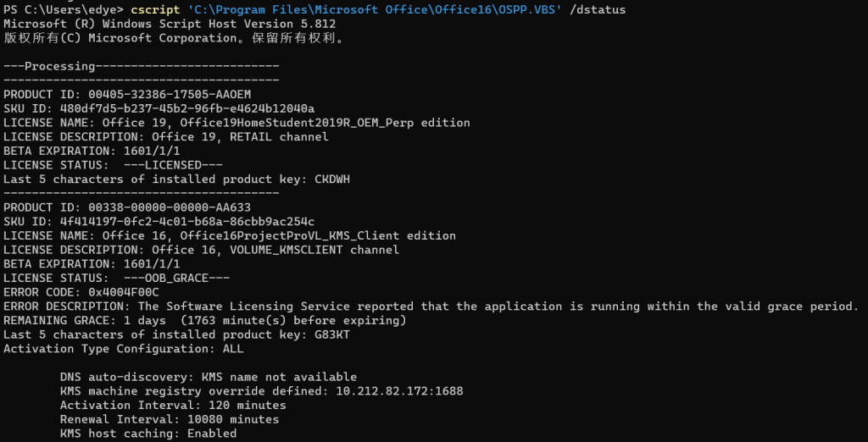Click the Office 19 RETAIL channel description

240,136
